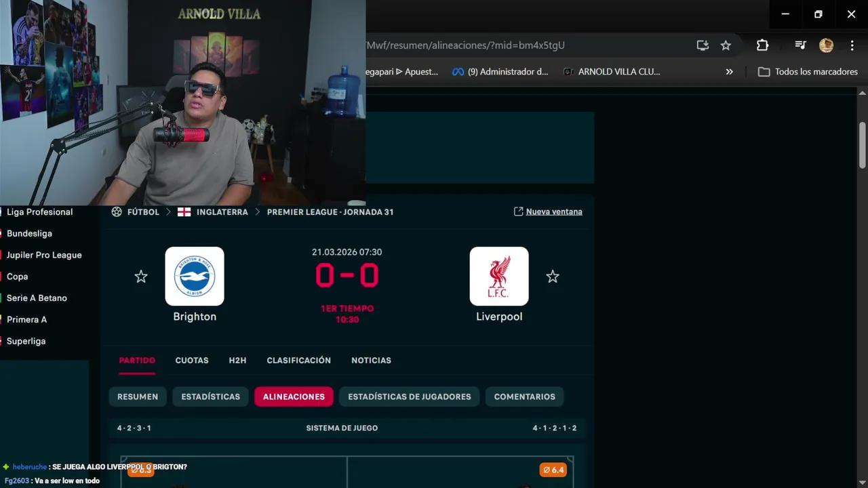Screen dimensions: 868x488
Task: Open the Administrador Meta bookmark
Action: coord(500,72)
